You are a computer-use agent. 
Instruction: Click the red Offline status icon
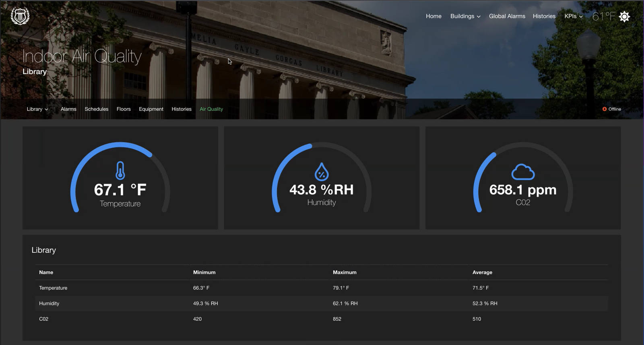click(605, 109)
